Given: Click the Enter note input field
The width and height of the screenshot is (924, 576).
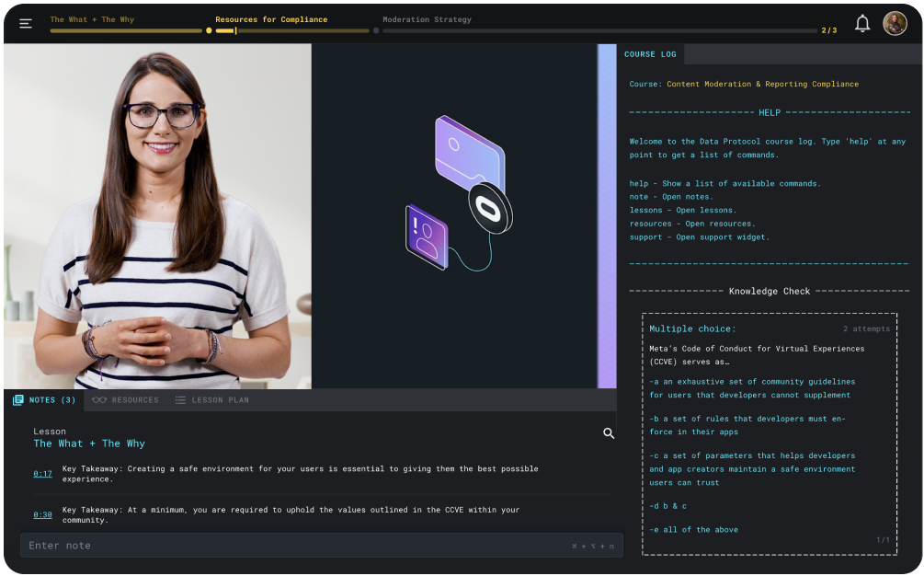Looking at the screenshot, I should tap(294, 546).
